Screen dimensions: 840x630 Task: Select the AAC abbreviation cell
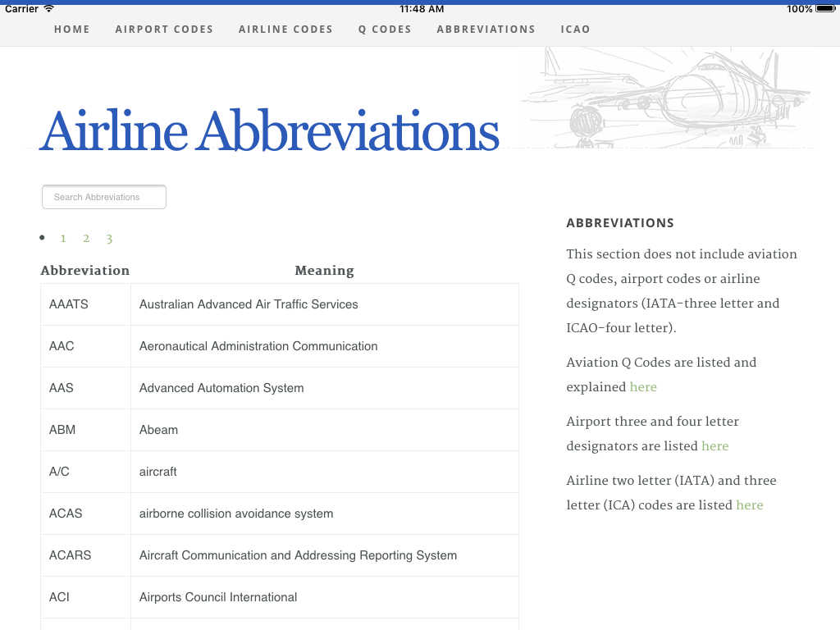coord(85,346)
